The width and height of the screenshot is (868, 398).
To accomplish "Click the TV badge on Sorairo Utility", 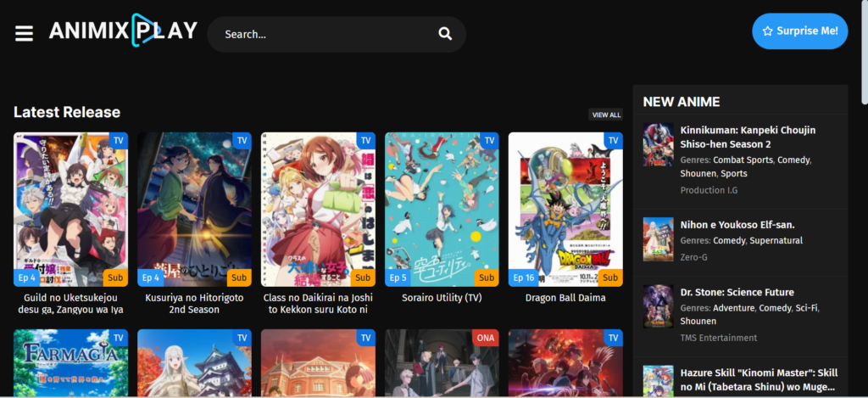I will pos(489,141).
